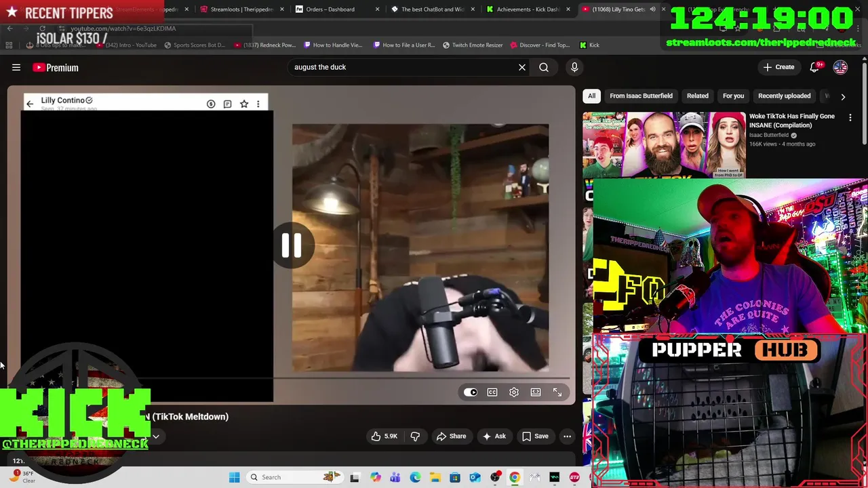Open Microsoft Teams from the taskbar
The image size is (868, 488).
pyautogui.click(x=395, y=477)
